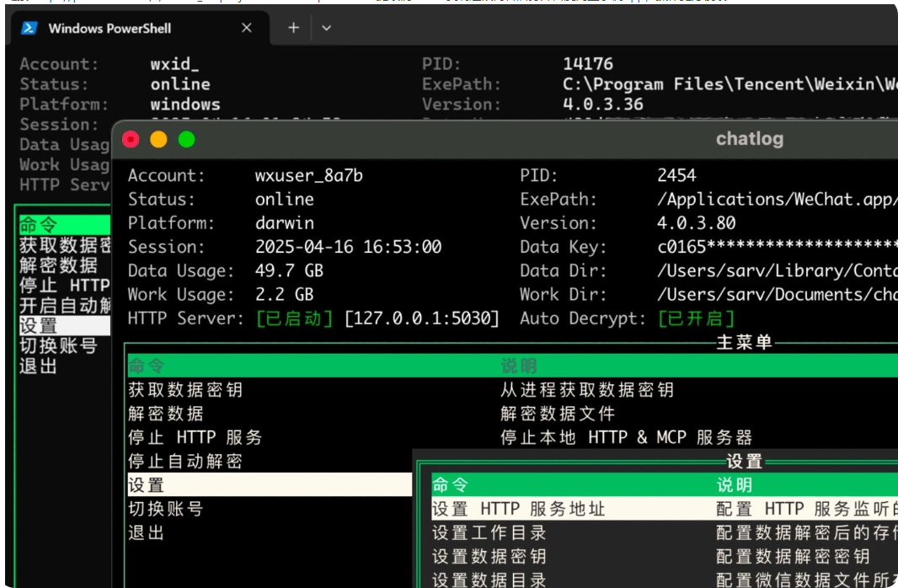
Task: Click the C:\Program Files\Tencent ExePath value
Action: pos(730,84)
